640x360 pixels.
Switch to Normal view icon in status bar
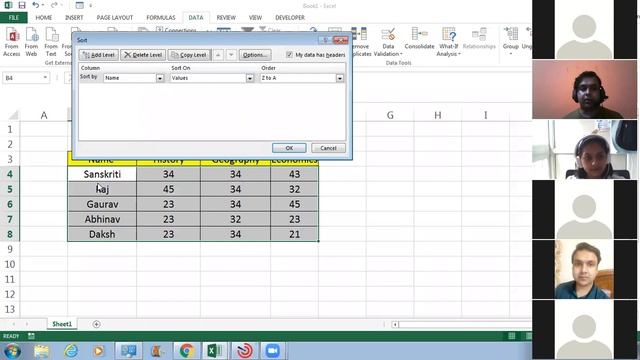[x=512, y=336]
